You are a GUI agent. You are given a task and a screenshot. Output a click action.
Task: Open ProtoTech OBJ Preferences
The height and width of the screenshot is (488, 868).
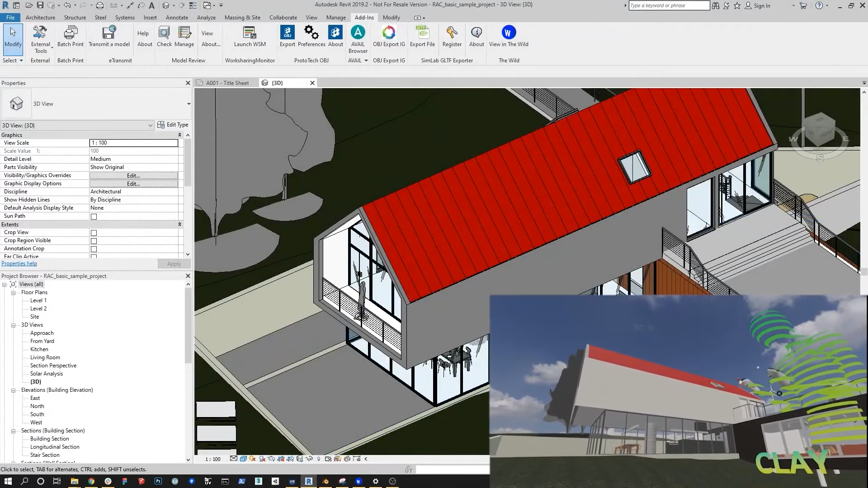pyautogui.click(x=311, y=33)
